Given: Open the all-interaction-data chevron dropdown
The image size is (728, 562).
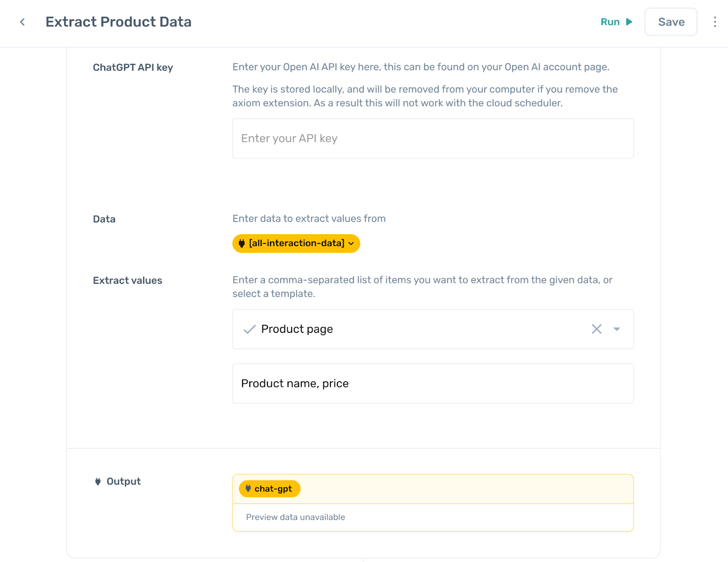Looking at the screenshot, I should 351,244.
